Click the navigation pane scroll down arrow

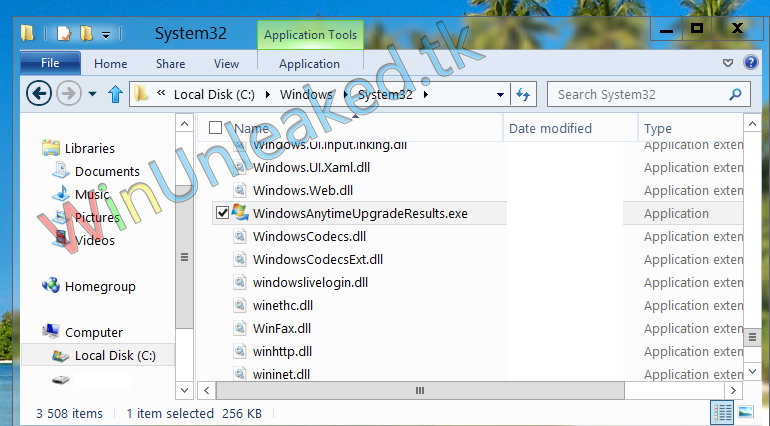click(184, 391)
